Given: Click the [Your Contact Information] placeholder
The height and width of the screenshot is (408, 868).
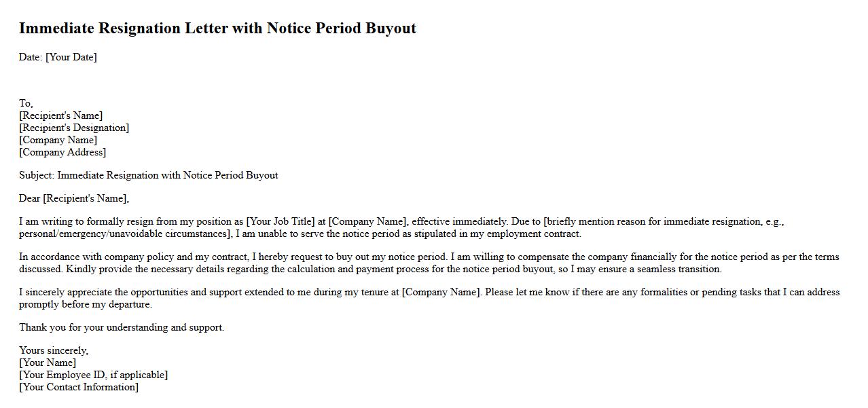Looking at the screenshot, I should [x=79, y=387].
